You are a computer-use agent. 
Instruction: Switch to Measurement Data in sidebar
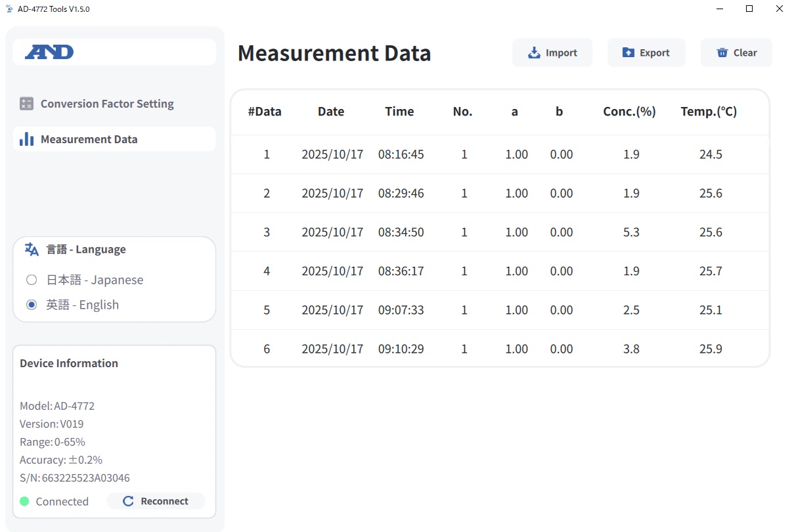pos(89,139)
